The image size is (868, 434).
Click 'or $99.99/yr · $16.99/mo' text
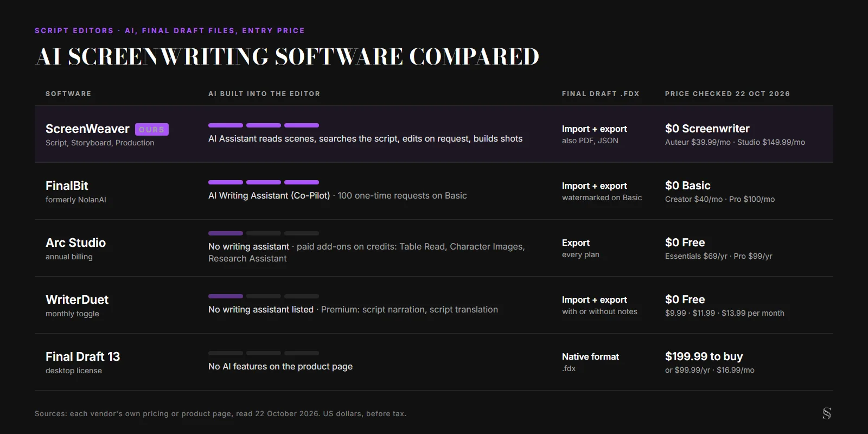710,370
